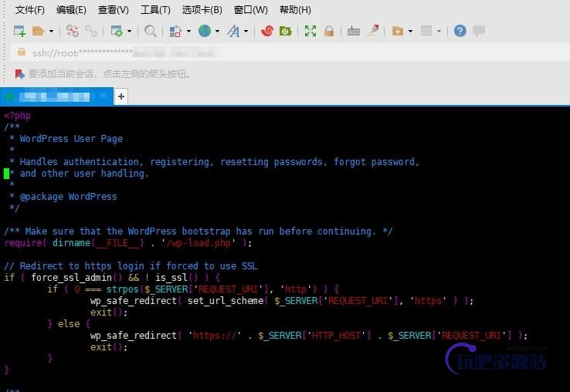Image resolution: width=570 pixels, height=392 pixels.
Task: Expand the color scheme dropdown arrow
Action: pyautogui.click(x=188, y=31)
